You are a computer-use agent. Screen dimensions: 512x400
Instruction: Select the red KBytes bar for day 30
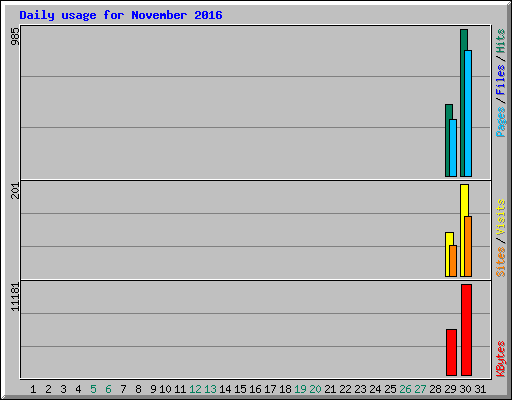[466, 330]
